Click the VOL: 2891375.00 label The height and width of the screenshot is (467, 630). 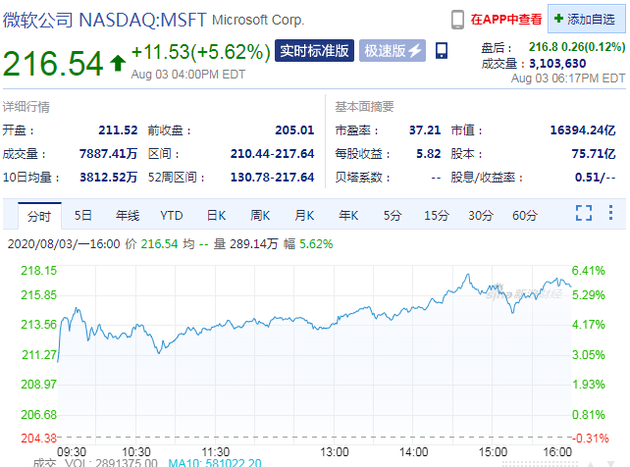111,463
